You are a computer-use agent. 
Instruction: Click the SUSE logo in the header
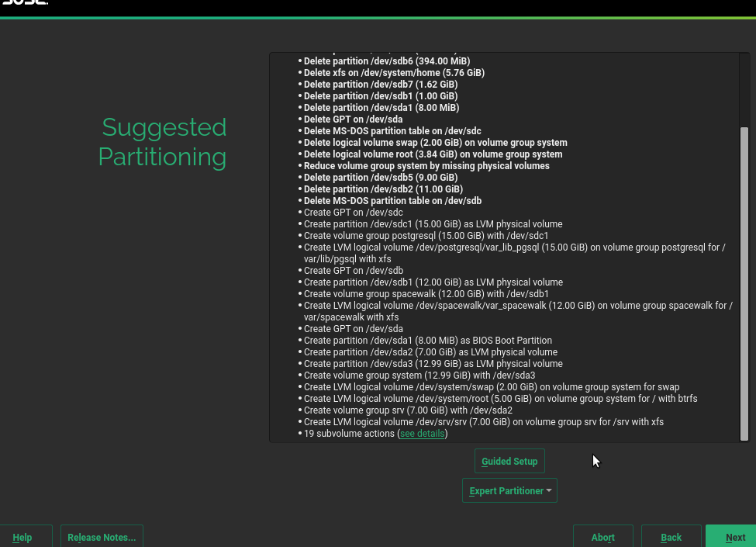[25, 3]
